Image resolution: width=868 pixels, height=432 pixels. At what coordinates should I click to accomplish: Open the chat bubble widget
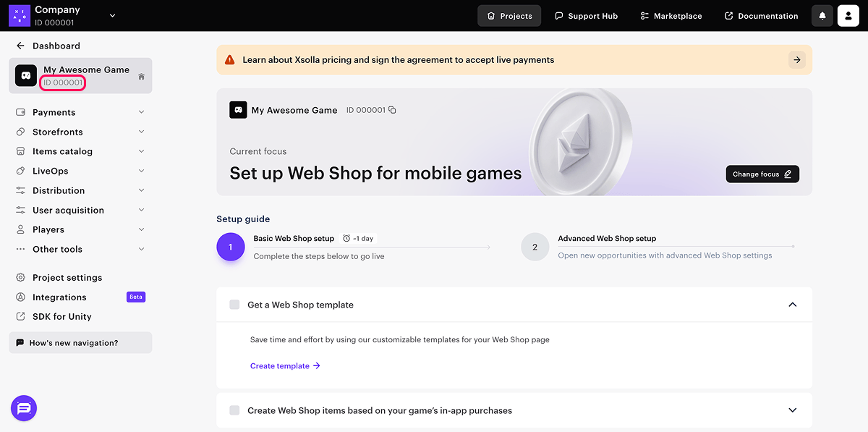24,408
